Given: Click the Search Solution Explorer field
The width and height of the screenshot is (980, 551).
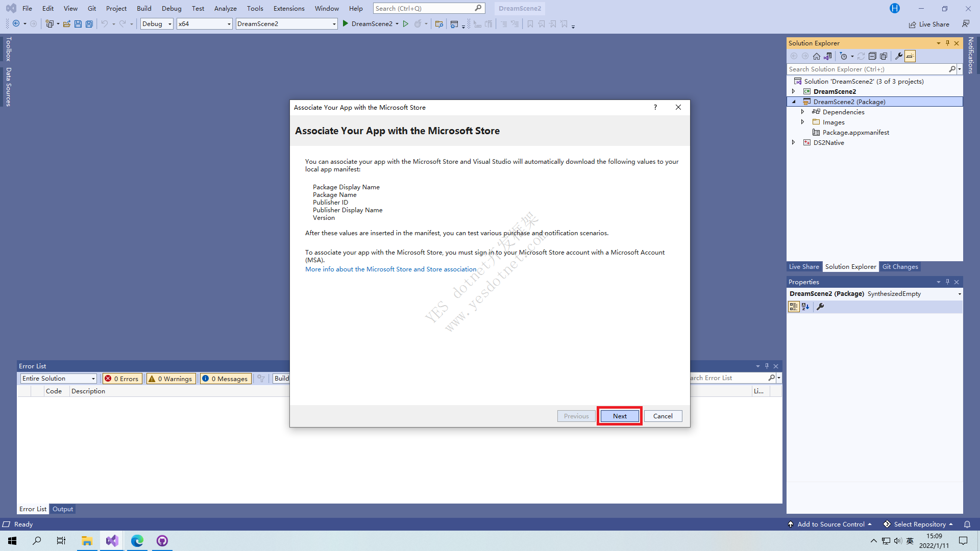Looking at the screenshot, I should tap(868, 69).
